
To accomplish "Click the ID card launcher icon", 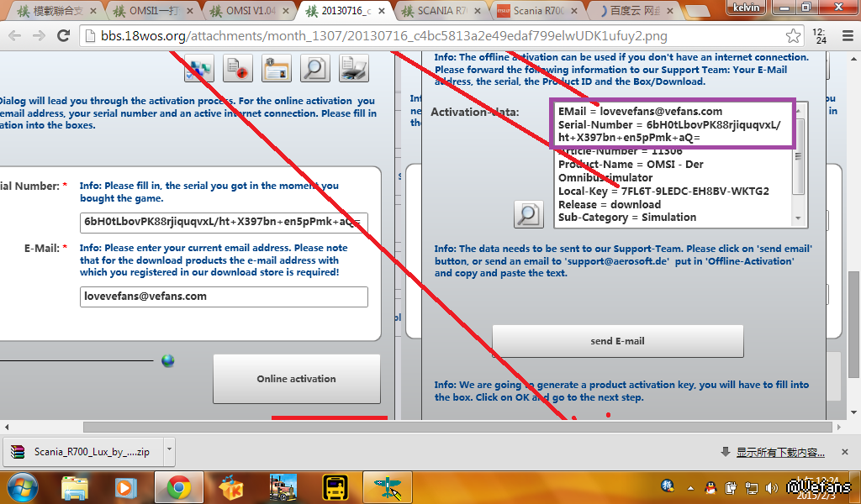I will (276, 69).
